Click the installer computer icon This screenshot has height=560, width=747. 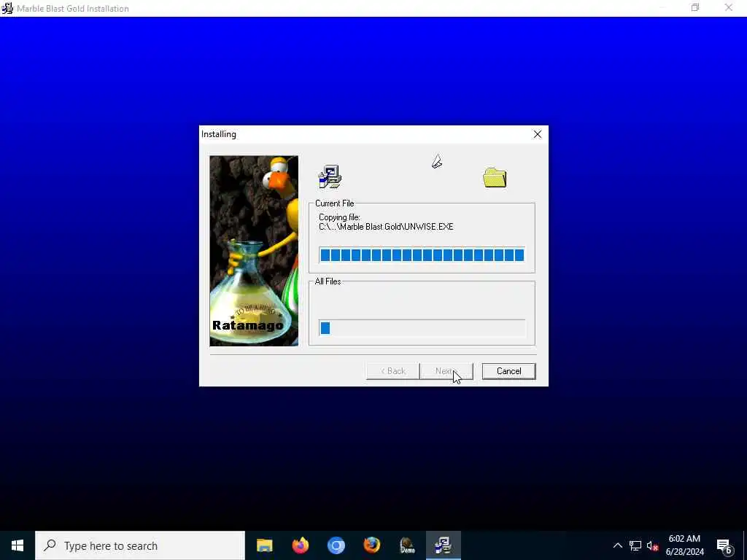tap(330, 176)
